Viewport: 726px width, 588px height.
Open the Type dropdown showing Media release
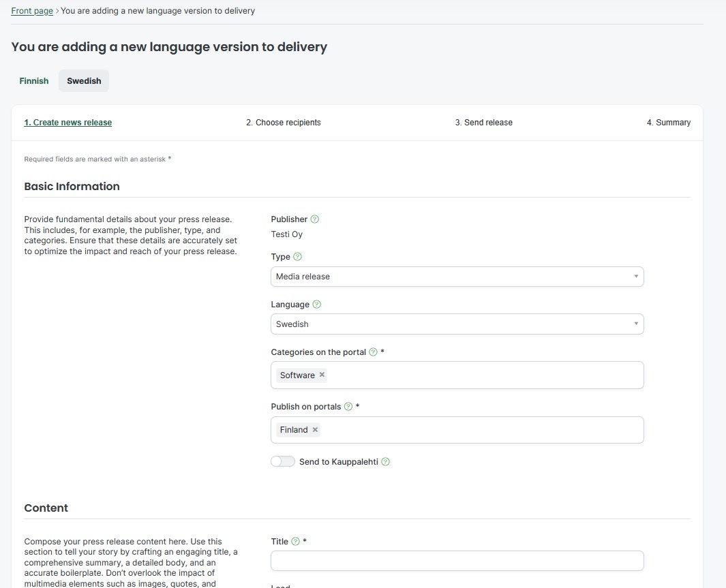457,277
